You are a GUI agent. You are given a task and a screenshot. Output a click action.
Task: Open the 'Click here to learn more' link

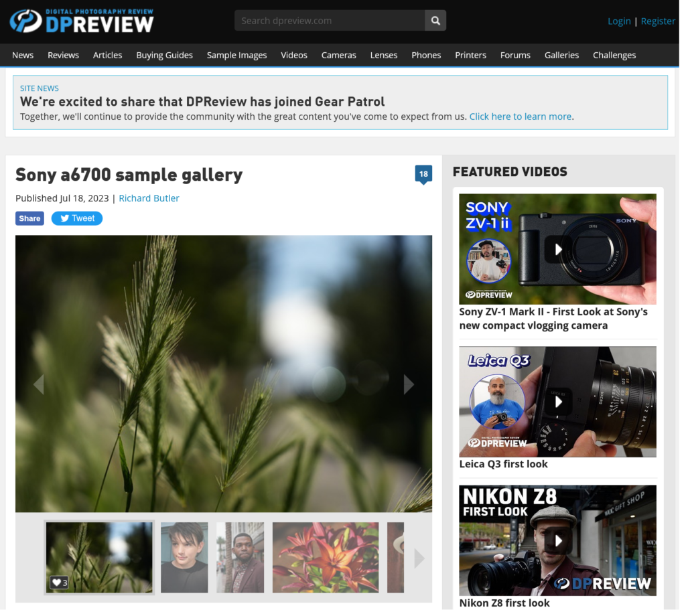coord(521,117)
